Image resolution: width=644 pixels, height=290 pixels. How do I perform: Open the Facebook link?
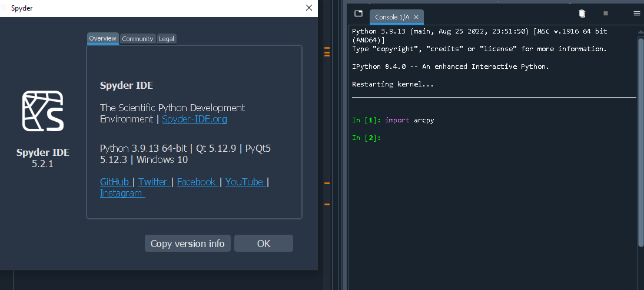click(x=197, y=182)
